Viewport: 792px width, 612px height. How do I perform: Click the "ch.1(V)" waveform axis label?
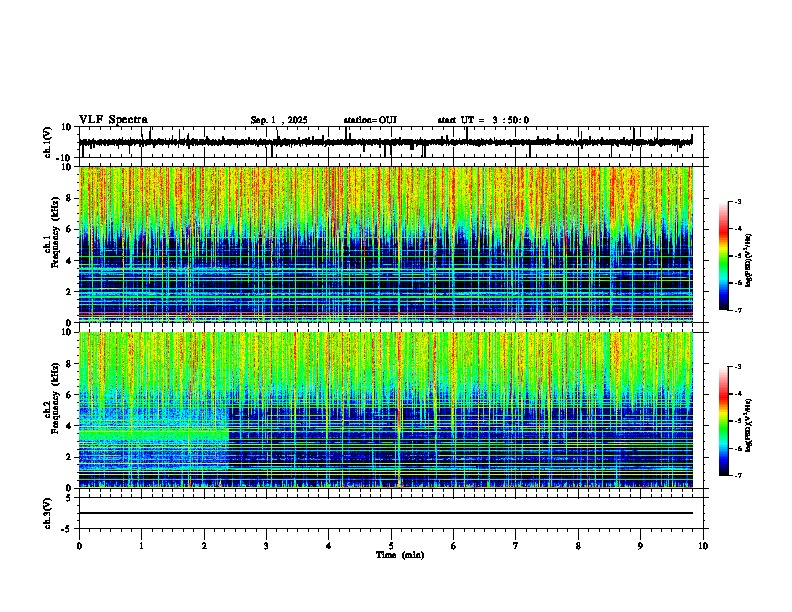pyautogui.click(x=48, y=142)
